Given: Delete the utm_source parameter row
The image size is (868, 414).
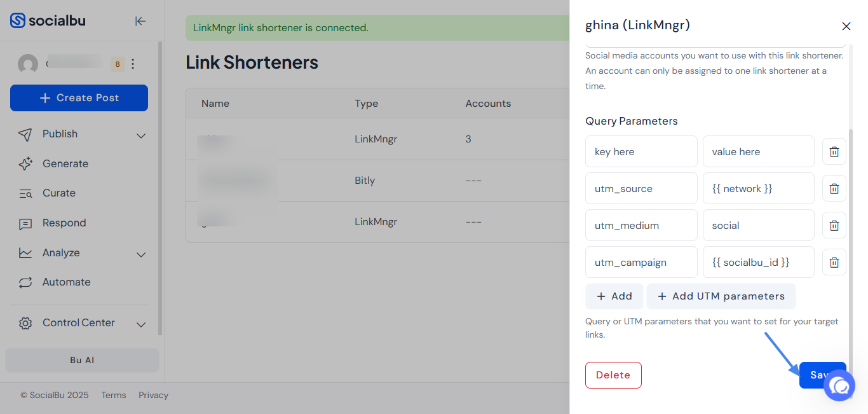Looking at the screenshot, I should (x=834, y=188).
